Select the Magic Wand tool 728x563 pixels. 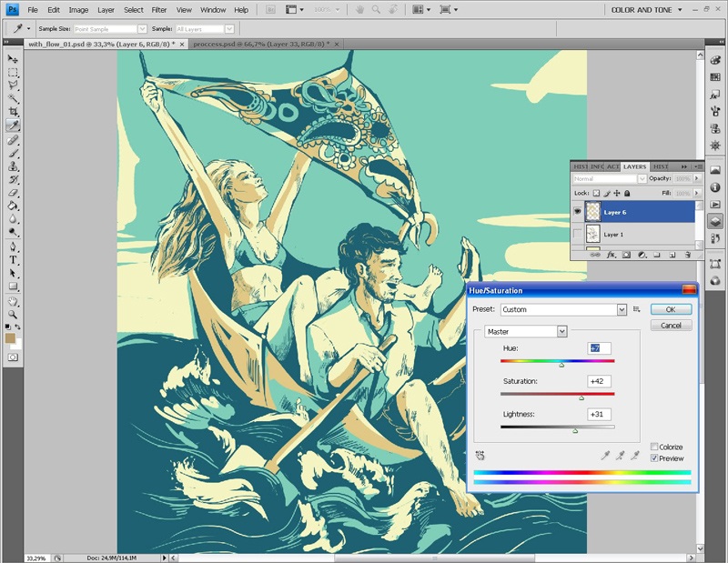point(13,98)
